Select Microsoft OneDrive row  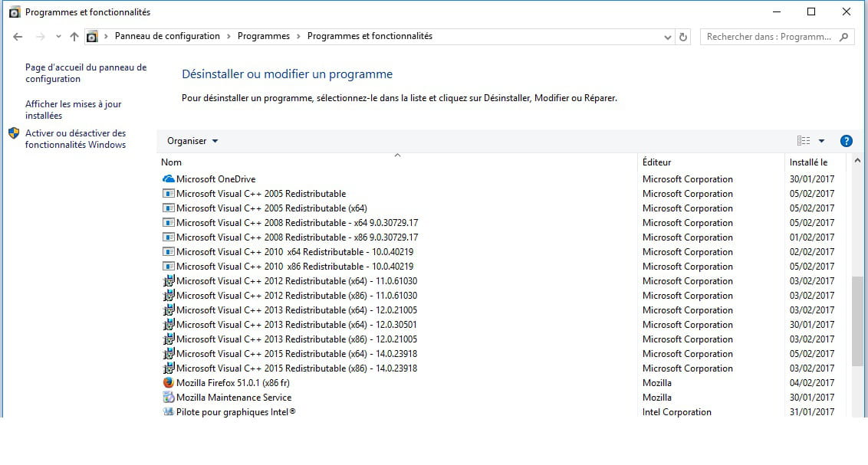click(x=501, y=179)
